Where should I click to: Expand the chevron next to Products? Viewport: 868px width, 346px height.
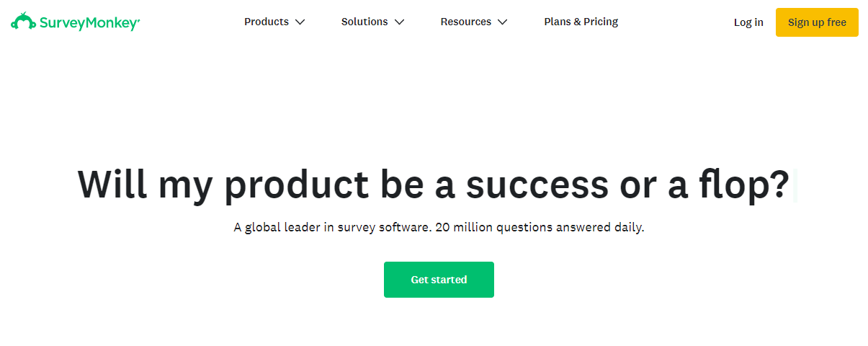pyautogui.click(x=300, y=22)
